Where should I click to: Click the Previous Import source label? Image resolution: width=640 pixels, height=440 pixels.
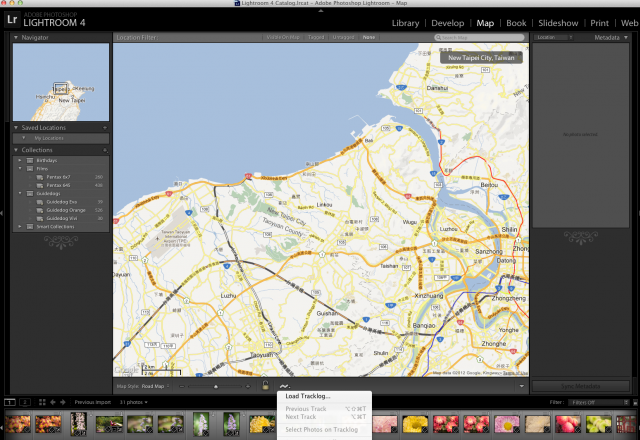click(93, 402)
